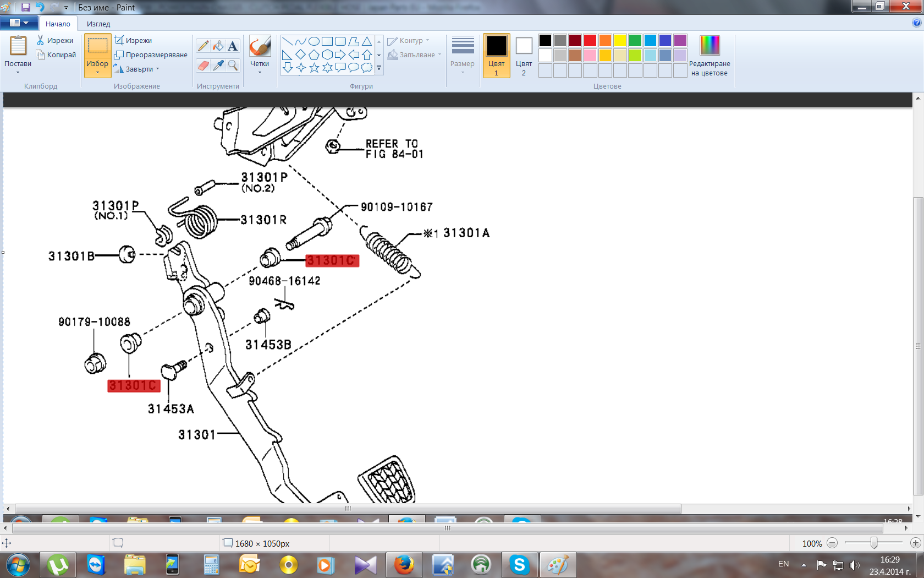
Task: Pick the red color swatch
Action: point(590,40)
